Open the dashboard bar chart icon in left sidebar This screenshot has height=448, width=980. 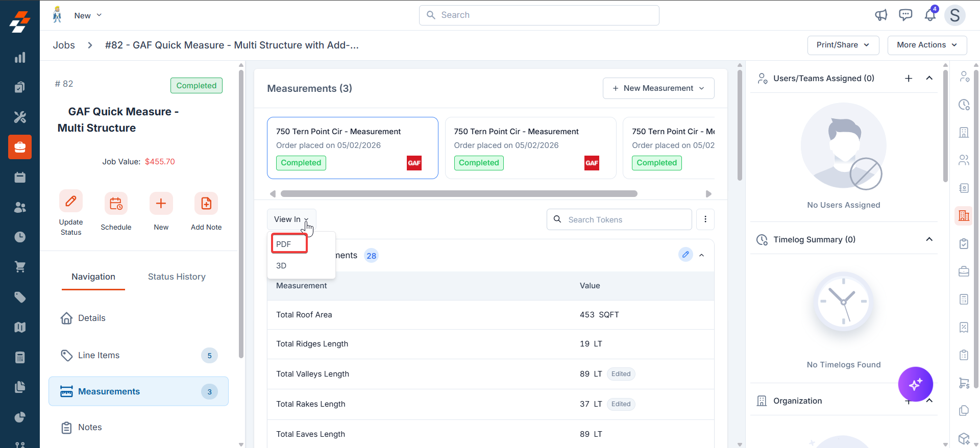coord(20,58)
